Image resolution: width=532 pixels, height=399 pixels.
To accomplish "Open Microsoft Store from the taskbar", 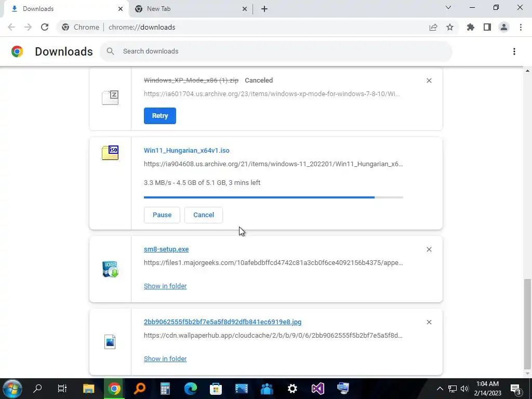I will pos(216,389).
